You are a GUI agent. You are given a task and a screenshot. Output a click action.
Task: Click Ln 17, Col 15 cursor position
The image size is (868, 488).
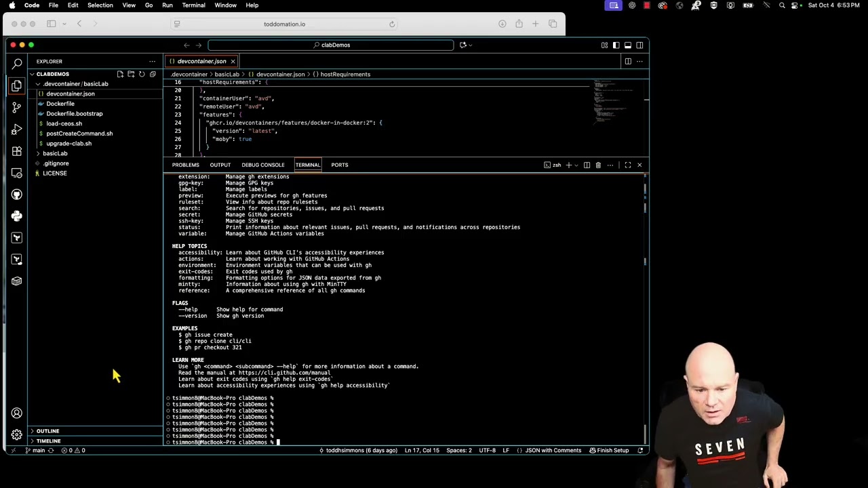422,450
